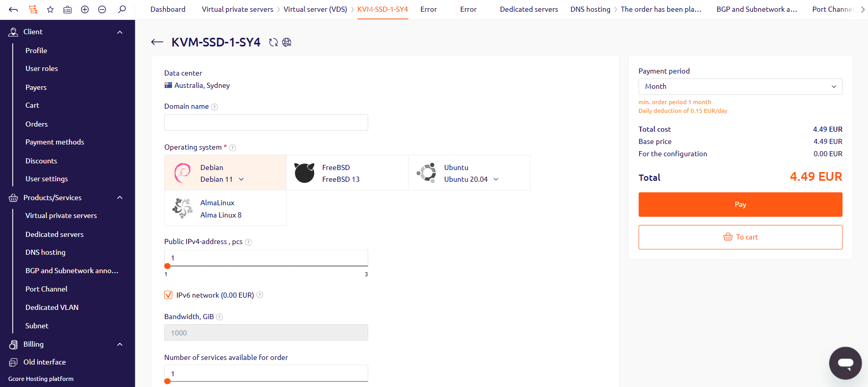
Task: Click the back arrow in top toolbar
Action: click(x=14, y=9)
